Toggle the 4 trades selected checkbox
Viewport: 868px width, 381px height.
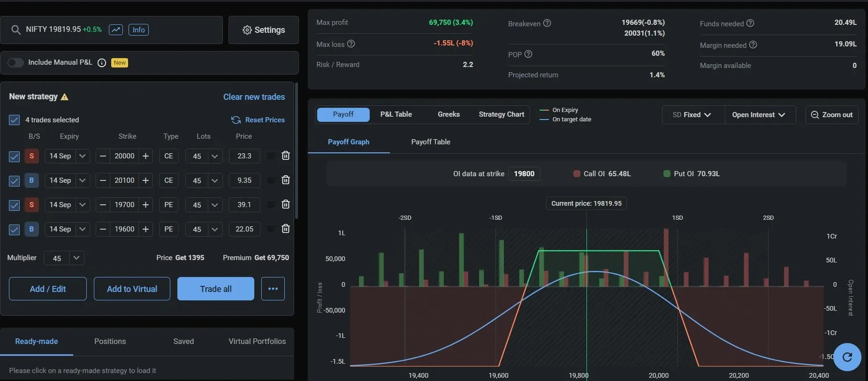[15, 120]
